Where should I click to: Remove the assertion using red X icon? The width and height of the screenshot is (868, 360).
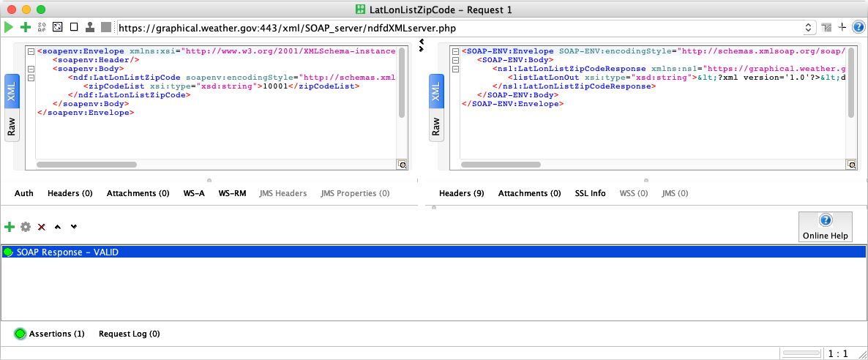(x=42, y=227)
